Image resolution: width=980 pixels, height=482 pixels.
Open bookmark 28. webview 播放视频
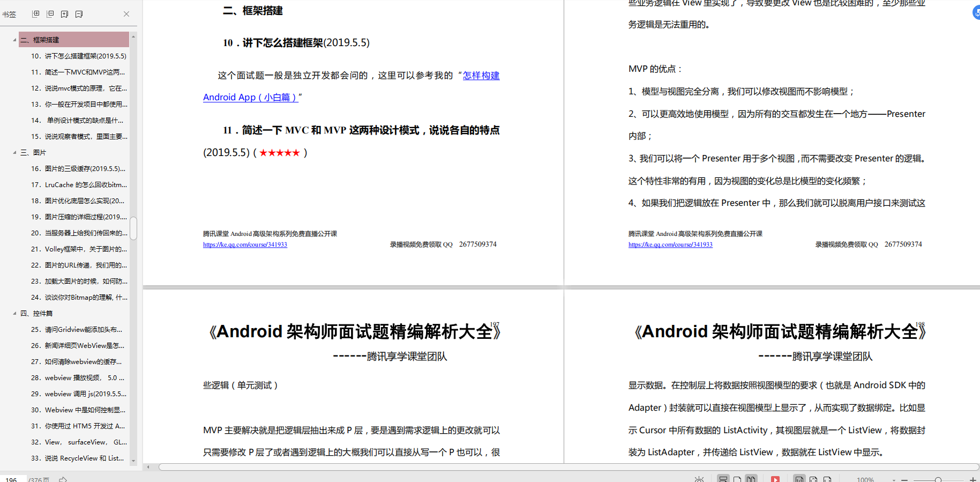pyautogui.click(x=79, y=377)
